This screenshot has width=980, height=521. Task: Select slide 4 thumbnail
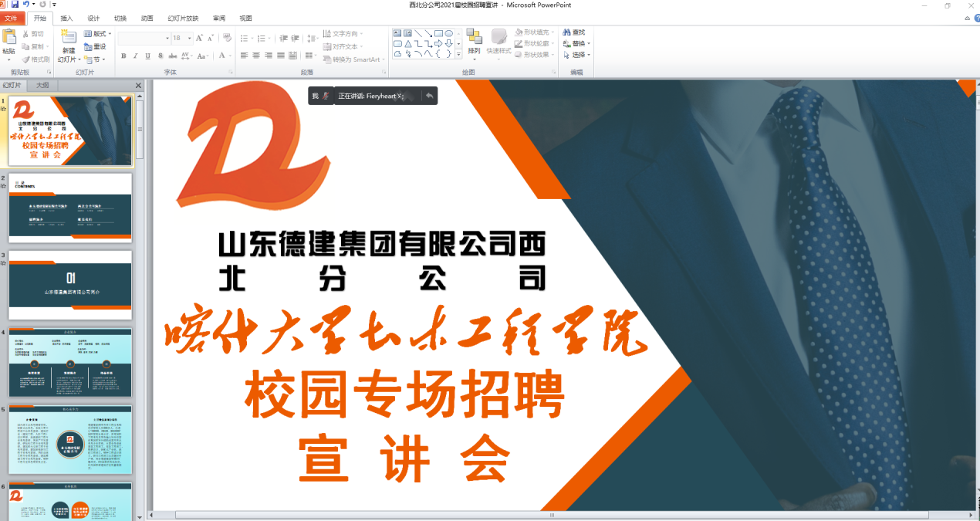pos(70,362)
